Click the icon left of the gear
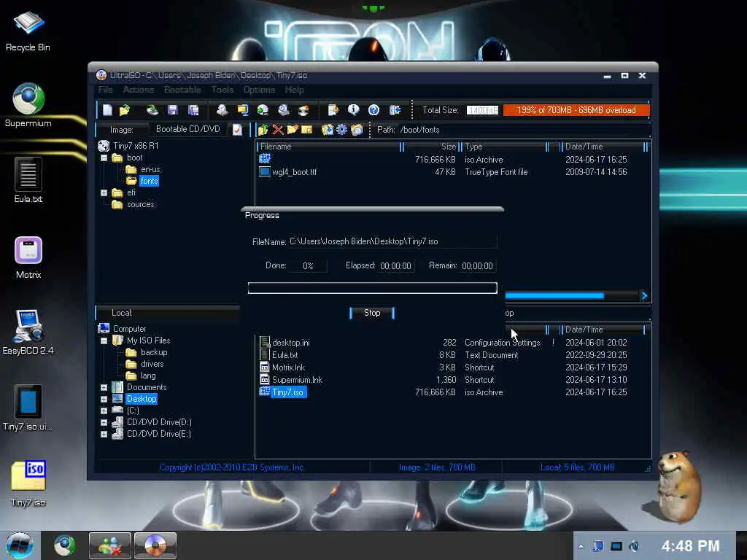Screen dimensions: 747x560 click(x=327, y=130)
